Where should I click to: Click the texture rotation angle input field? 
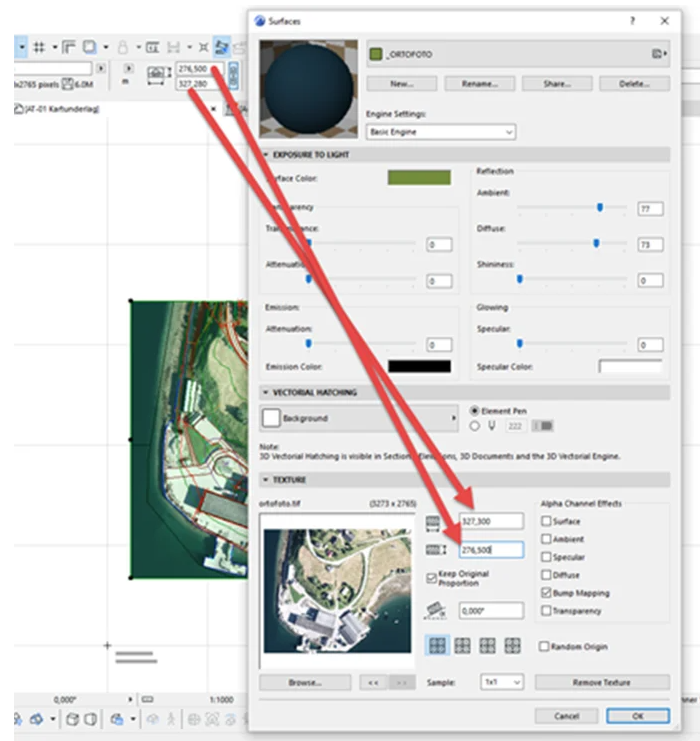tap(490, 610)
